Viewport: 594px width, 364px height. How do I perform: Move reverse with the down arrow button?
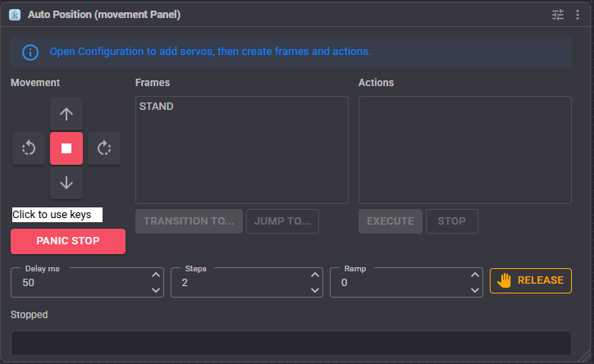pos(66,183)
